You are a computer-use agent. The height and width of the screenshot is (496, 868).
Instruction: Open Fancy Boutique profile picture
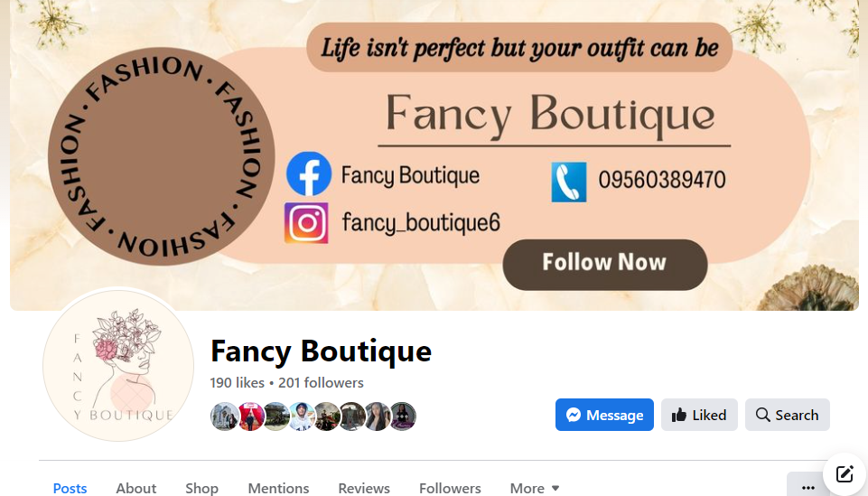tap(118, 365)
